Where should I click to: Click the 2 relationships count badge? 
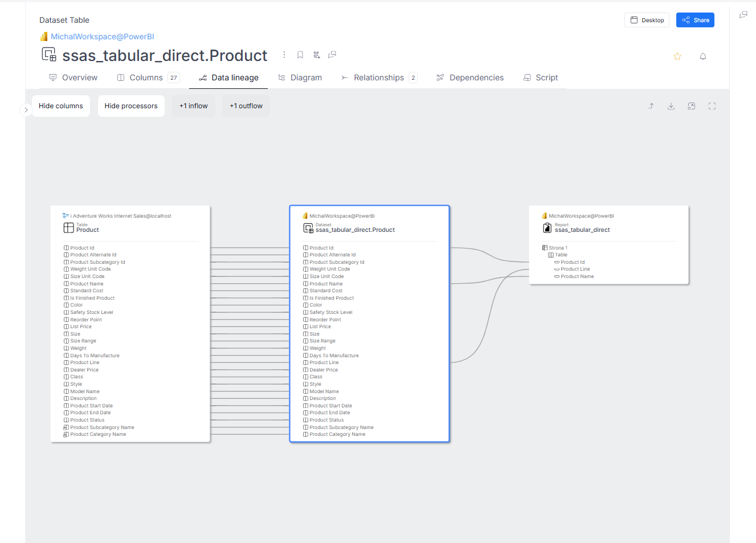(413, 77)
